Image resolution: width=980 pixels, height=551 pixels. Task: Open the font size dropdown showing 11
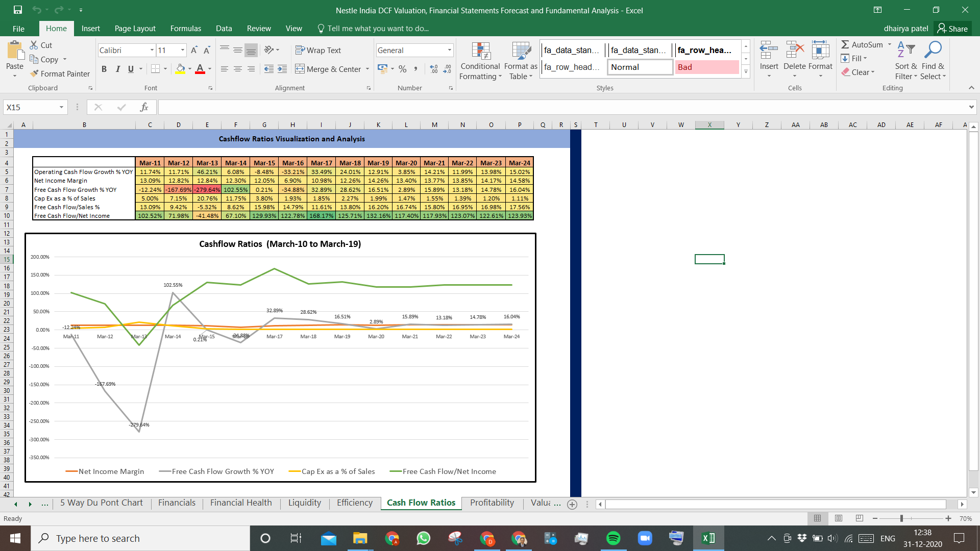tap(183, 50)
